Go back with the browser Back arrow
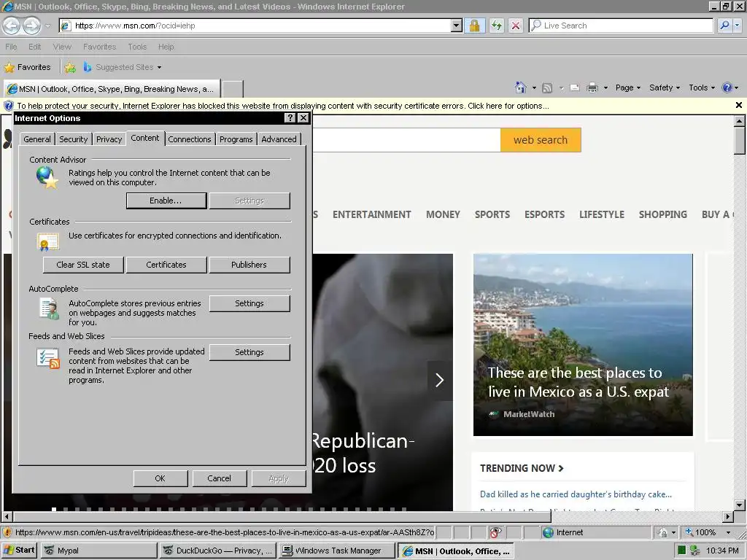747x560 pixels. point(12,26)
